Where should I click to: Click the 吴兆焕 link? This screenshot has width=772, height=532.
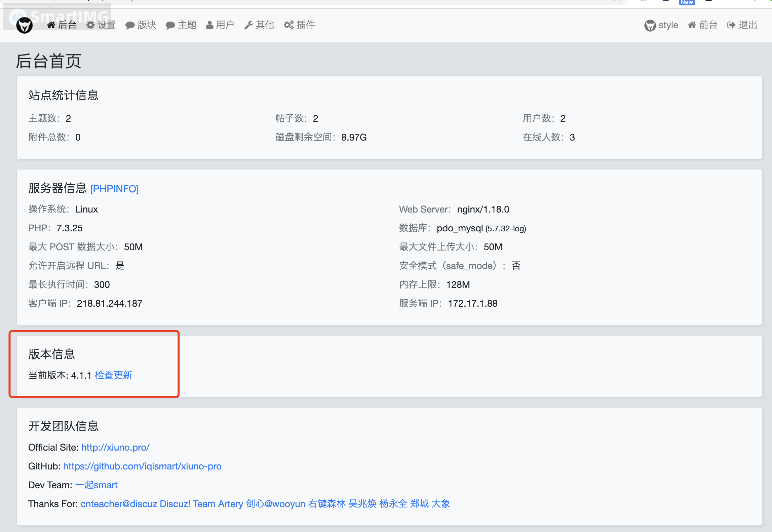(362, 504)
